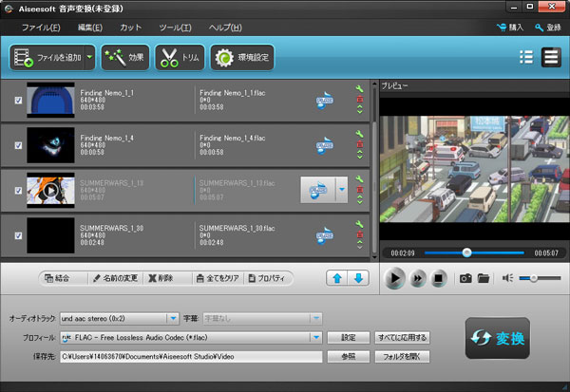
Task: Click the Delete (削除) button
Action: pyautogui.click(x=161, y=278)
